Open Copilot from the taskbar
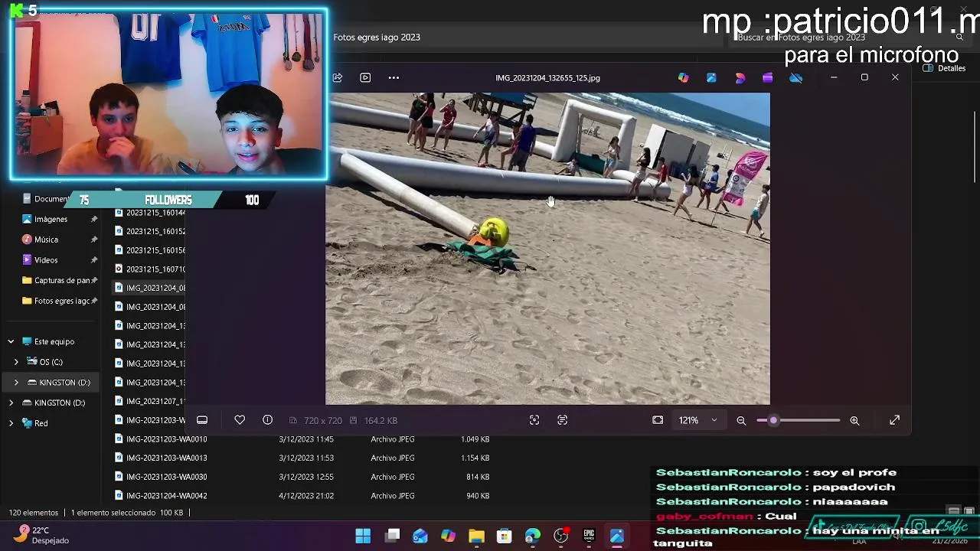Screen dimensions: 980x551 (448, 536)
